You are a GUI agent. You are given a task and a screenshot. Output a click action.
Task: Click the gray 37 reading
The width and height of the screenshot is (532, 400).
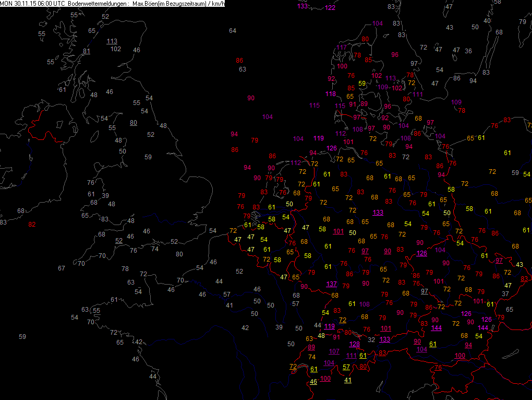[x=505, y=294]
